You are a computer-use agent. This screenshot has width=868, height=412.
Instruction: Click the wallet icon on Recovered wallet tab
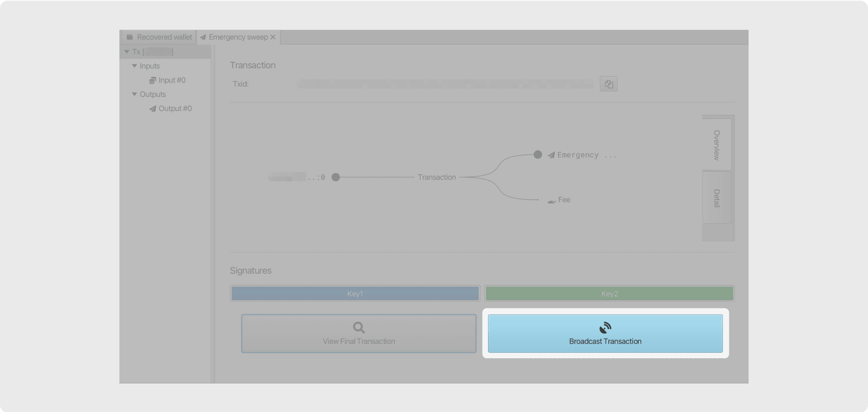130,37
